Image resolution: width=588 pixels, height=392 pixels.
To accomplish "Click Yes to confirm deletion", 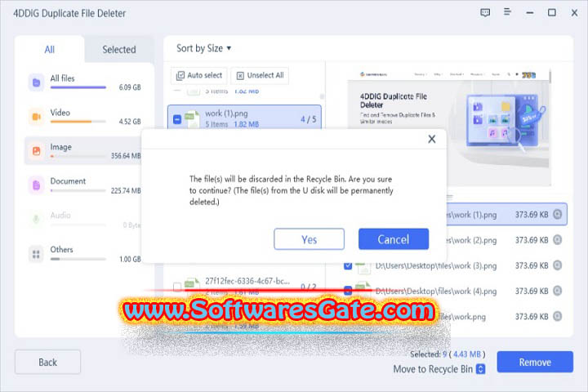I will point(309,239).
